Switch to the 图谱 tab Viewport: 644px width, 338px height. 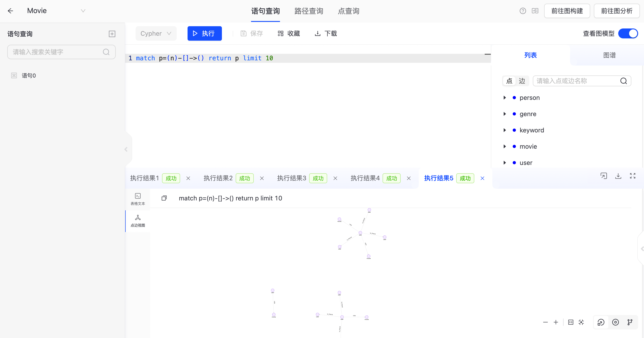pos(609,55)
